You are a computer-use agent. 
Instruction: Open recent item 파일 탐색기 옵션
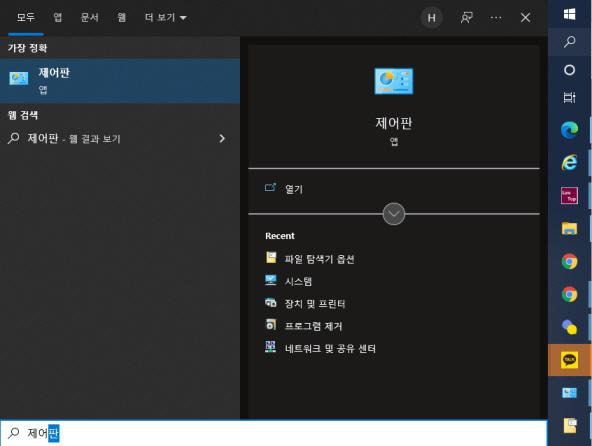[319, 259]
